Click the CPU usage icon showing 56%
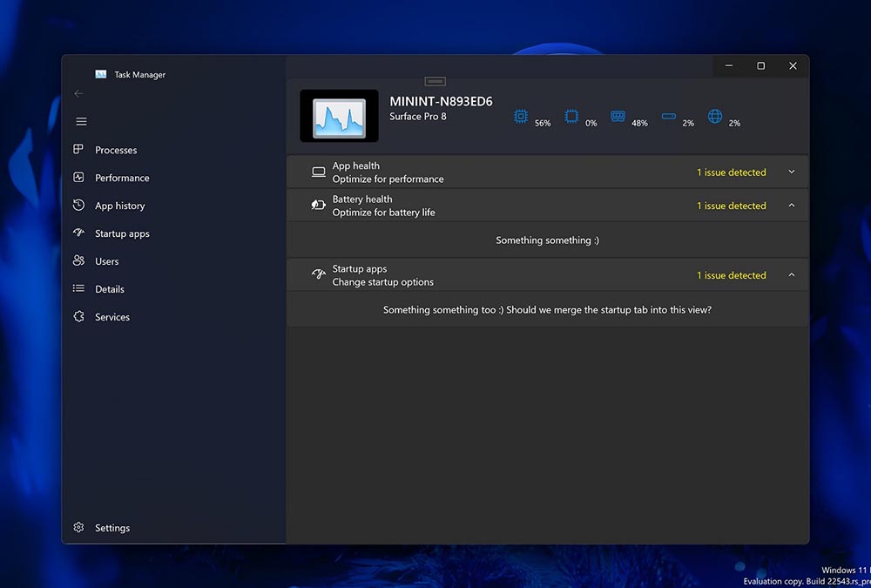The width and height of the screenshot is (871, 588). (521, 117)
